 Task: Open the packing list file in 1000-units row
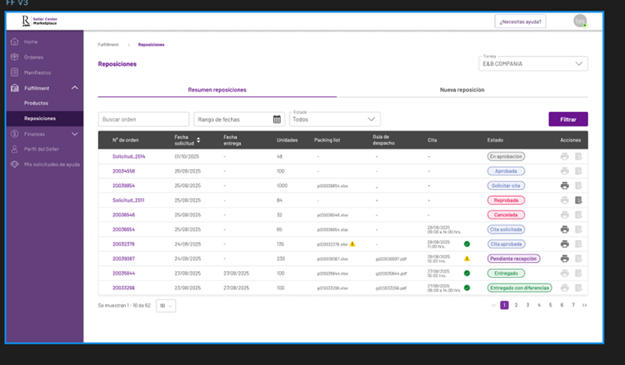(332, 186)
